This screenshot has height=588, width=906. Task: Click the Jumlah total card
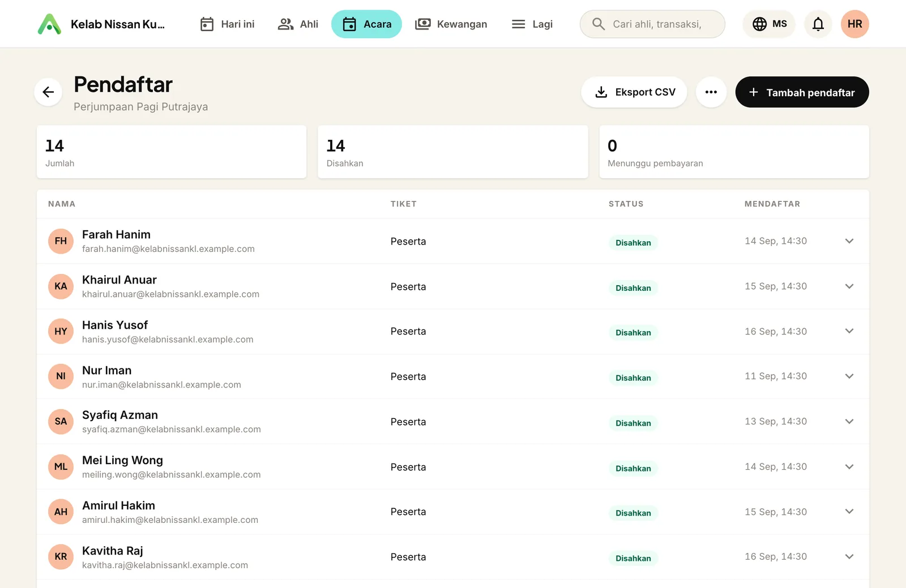172,152
